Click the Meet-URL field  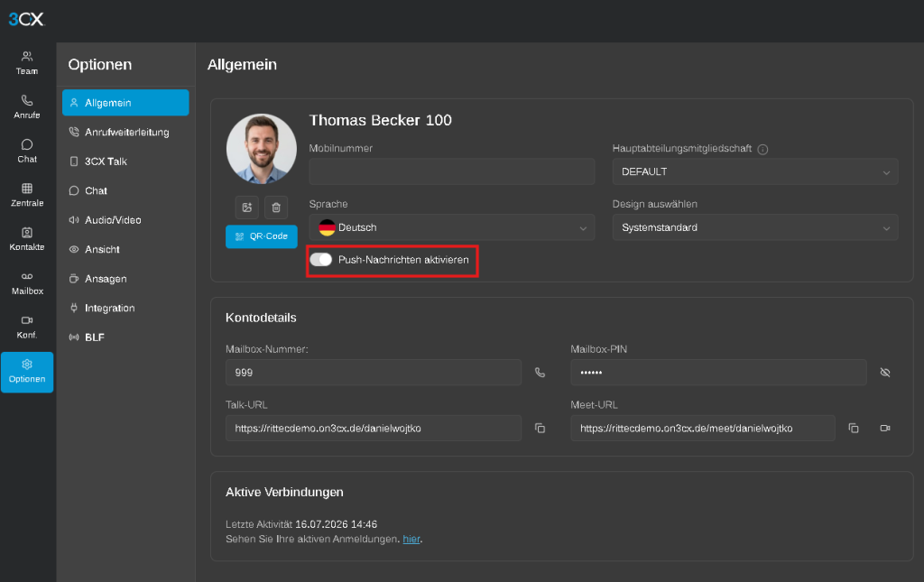tap(702, 429)
